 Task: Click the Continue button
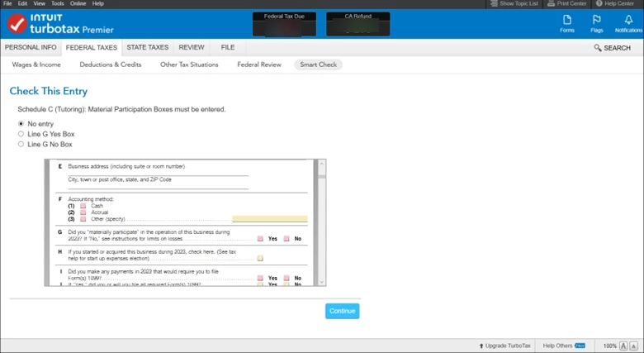(x=342, y=311)
